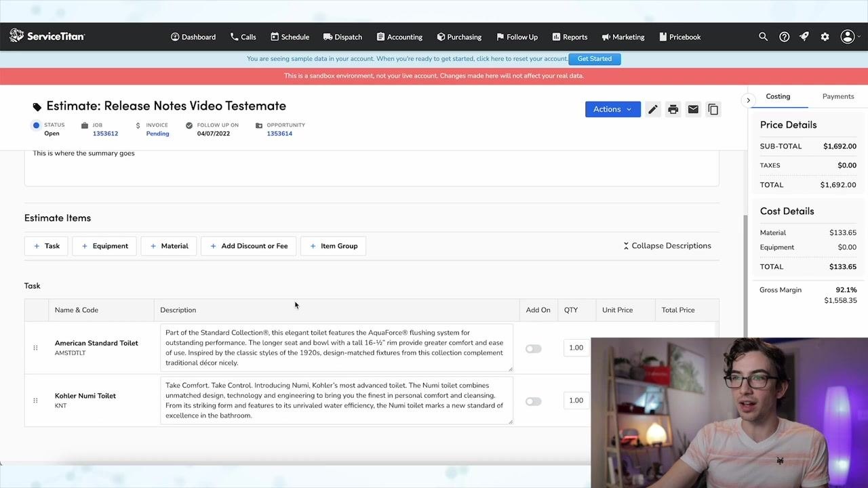The width and height of the screenshot is (868, 488).
Task: Click the Get Started button
Action: (x=595, y=59)
